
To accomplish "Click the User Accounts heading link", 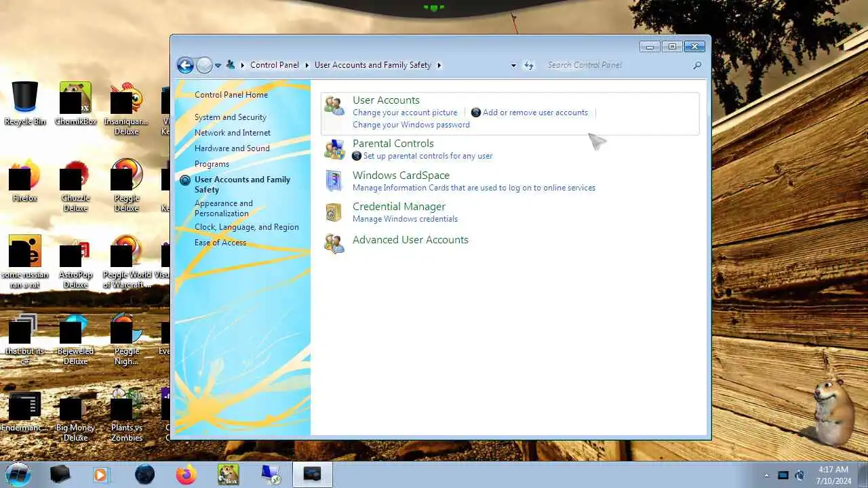I will [x=386, y=100].
